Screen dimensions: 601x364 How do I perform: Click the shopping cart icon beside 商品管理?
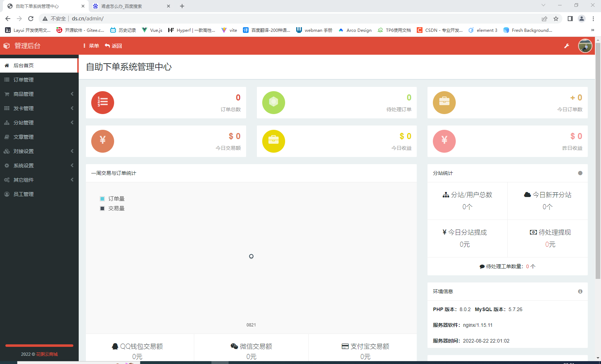point(6,94)
